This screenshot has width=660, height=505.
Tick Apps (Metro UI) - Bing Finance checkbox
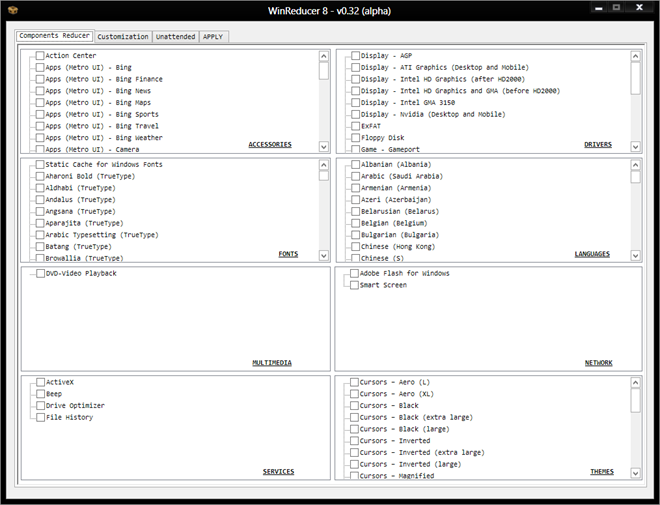40,79
